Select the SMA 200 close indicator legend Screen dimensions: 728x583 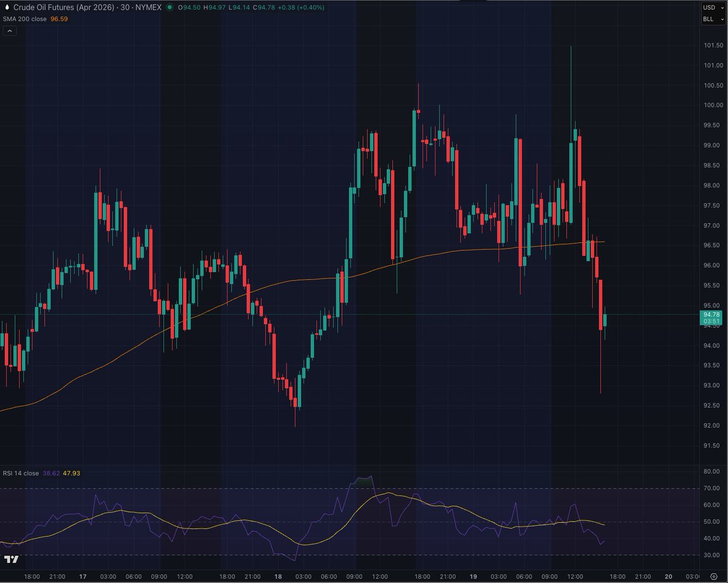pos(25,19)
